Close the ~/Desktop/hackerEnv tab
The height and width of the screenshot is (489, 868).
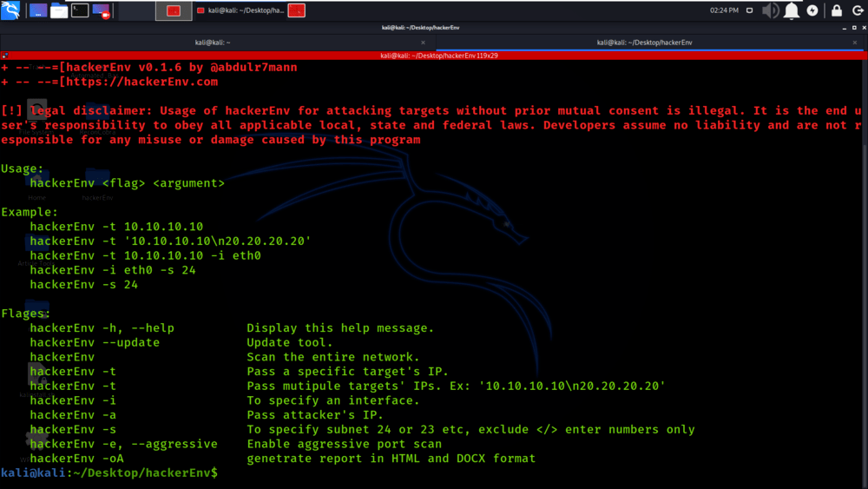tap(855, 43)
